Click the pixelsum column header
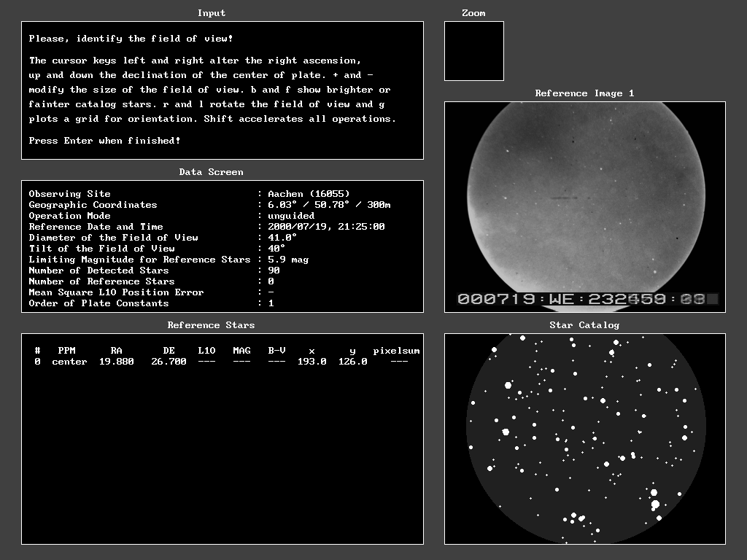 tap(396, 351)
